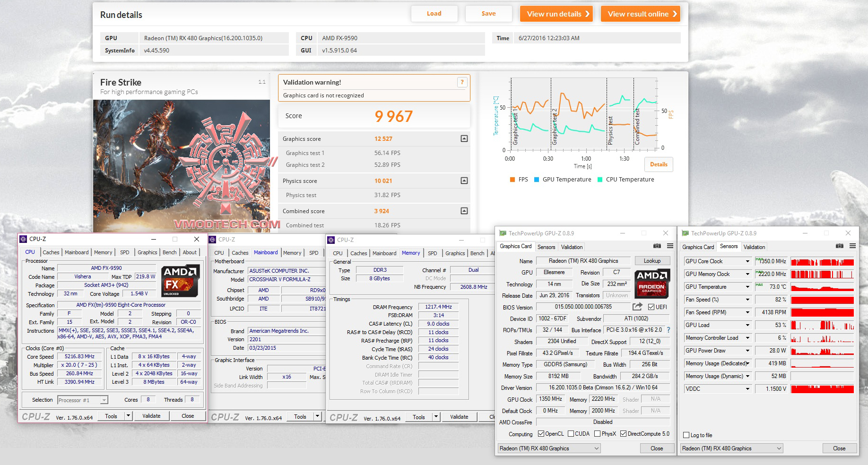
Task: Click the CPU-Z title bar icon of the Mainboard window
Action: click(213, 240)
